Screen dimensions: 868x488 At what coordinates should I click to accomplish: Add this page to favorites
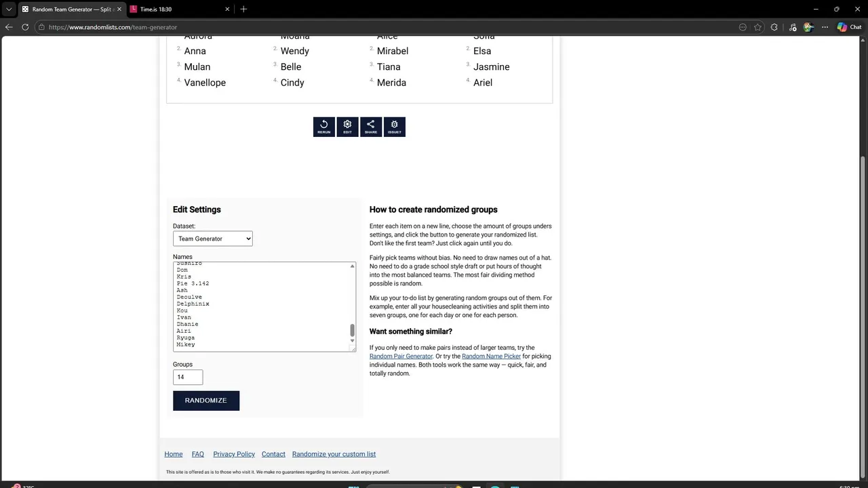point(757,27)
